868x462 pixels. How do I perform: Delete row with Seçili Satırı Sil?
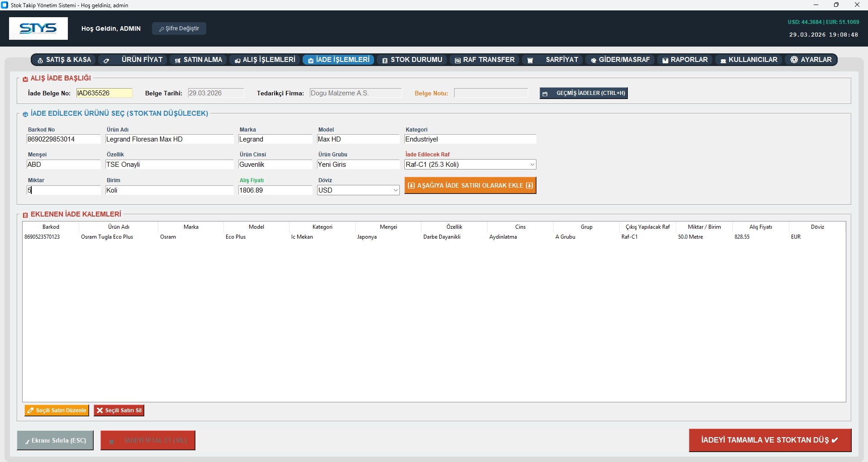[119, 410]
